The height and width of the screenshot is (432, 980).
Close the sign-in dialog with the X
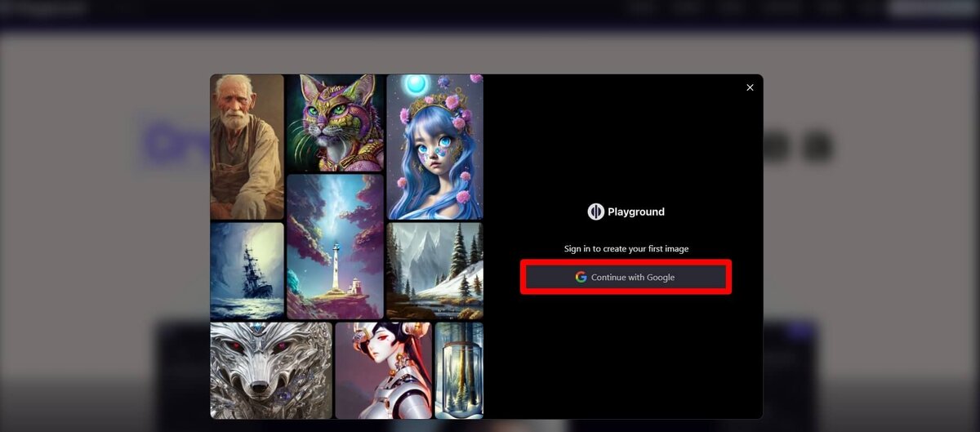click(x=750, y=87)
